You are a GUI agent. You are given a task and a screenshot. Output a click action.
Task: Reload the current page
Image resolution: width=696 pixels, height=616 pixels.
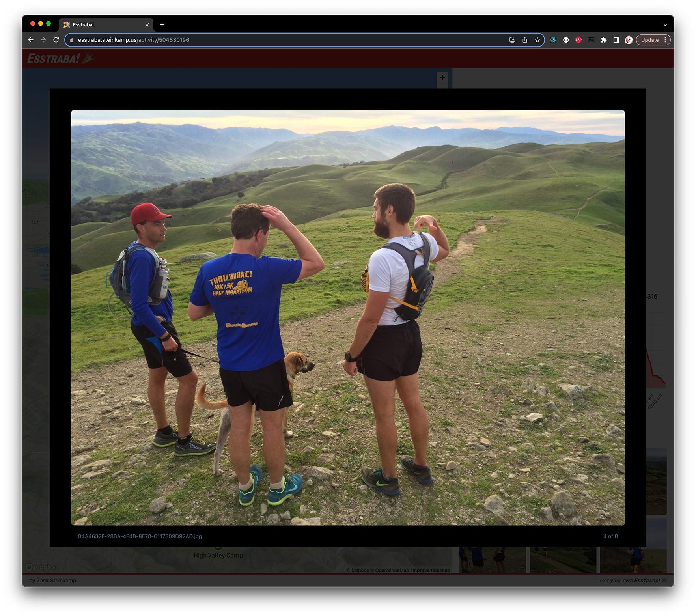[56, 40]
